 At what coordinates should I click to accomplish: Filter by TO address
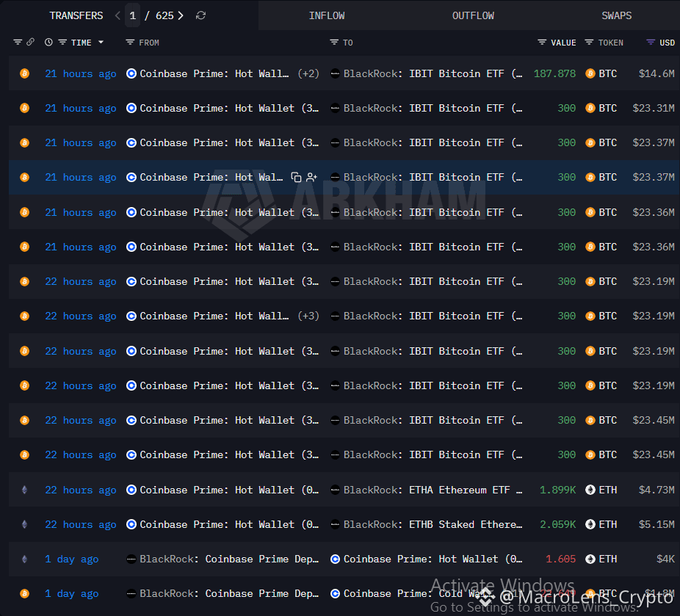(334, 42)
